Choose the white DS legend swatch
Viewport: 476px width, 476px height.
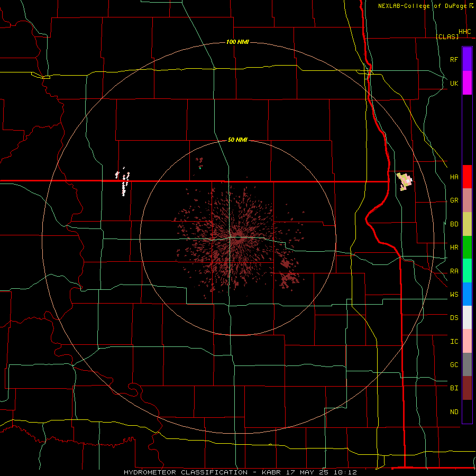tap(467, 317)
